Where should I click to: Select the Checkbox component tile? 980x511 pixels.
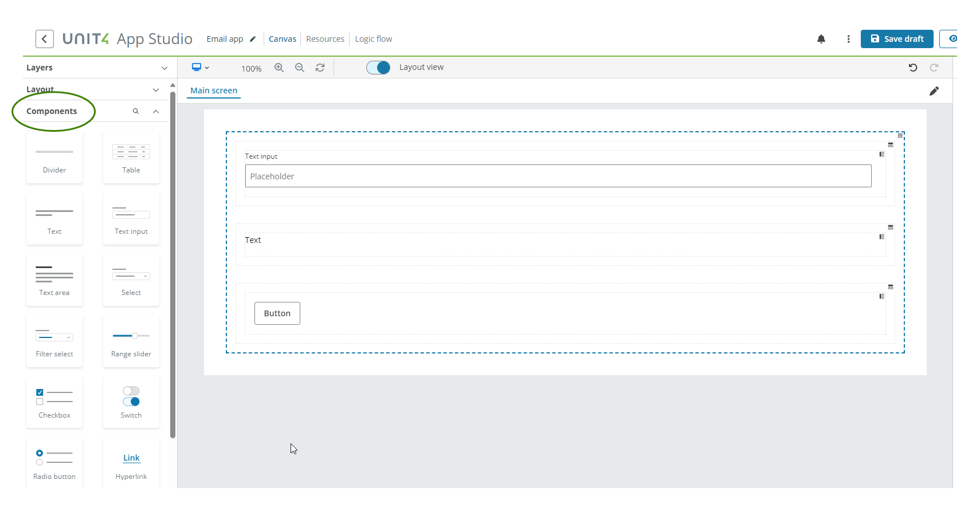(x=54, y=403)
